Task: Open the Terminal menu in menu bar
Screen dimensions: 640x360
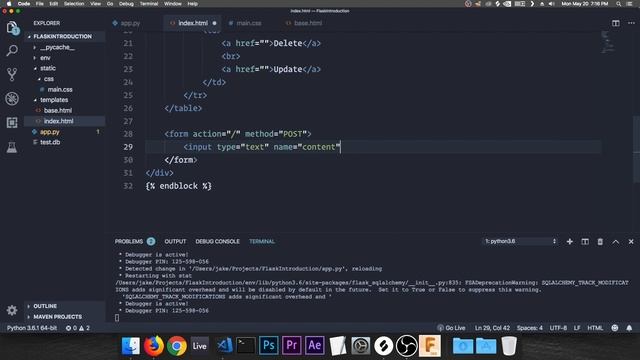Action: pos(149,4)
